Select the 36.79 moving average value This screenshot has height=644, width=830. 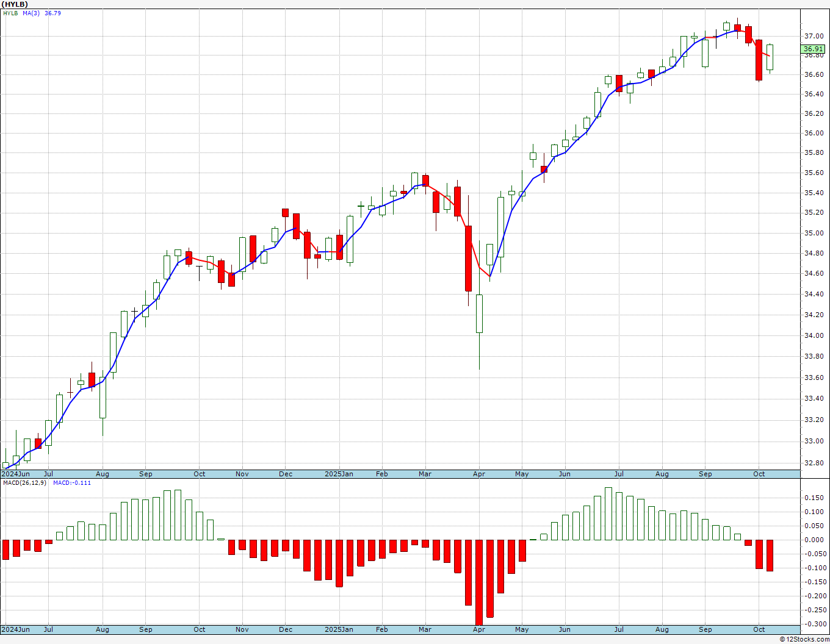tap(52, 13)
